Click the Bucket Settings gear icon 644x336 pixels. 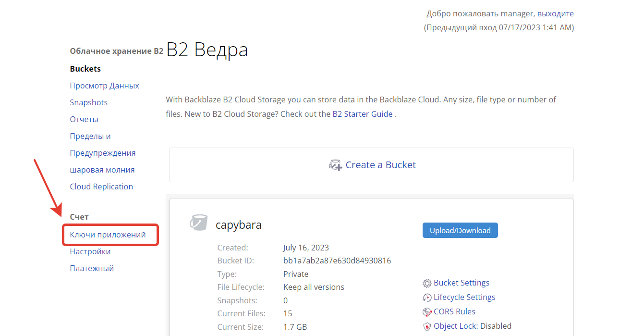(x=427, y=283)
